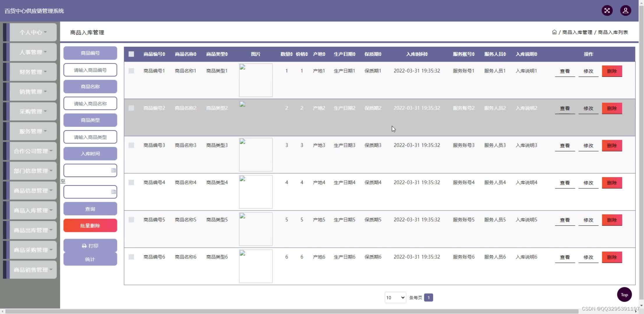Viewport: 644px width, 314px height.
Task: Click 修改 to edit 商品编号2 row
Action: 588,108
